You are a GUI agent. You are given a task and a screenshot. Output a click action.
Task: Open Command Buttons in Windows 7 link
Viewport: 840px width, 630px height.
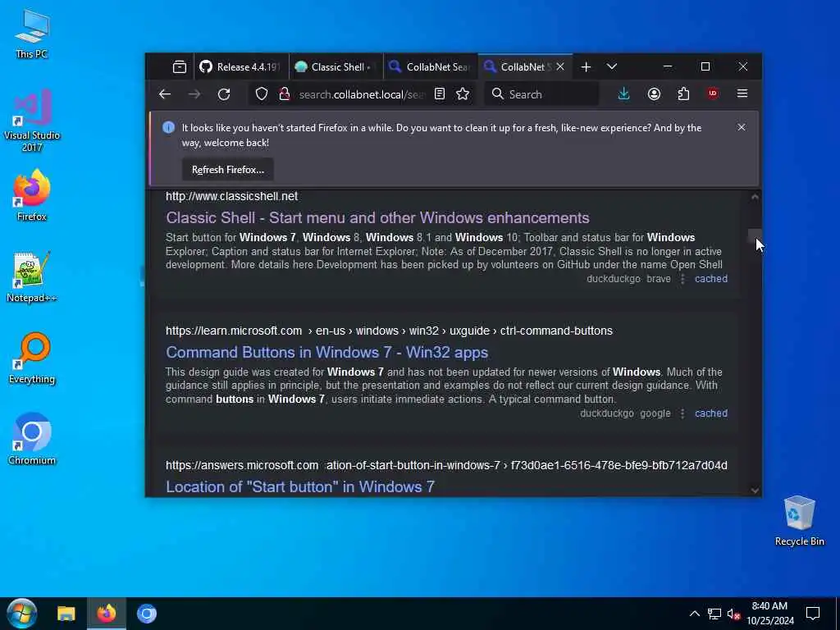[326, 352]
